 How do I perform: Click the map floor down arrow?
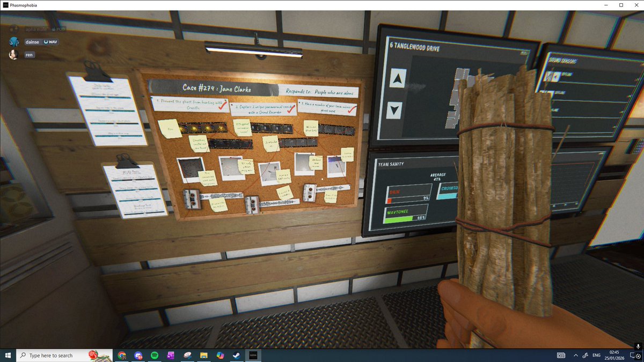click(x=395, y=110)
